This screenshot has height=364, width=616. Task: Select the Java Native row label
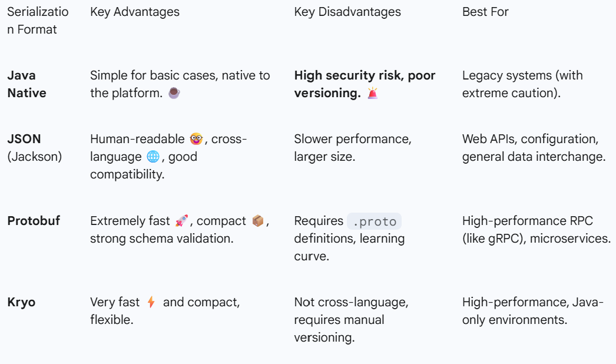pyautogui.click(x=27, y=84)
